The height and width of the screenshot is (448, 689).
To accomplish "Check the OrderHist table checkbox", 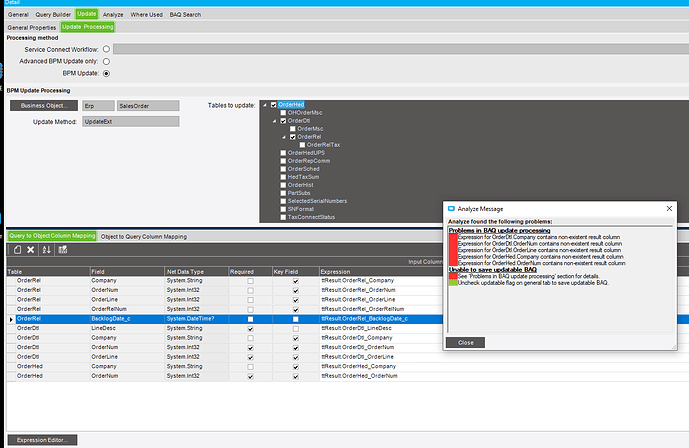I will click(x=283, y=185).
